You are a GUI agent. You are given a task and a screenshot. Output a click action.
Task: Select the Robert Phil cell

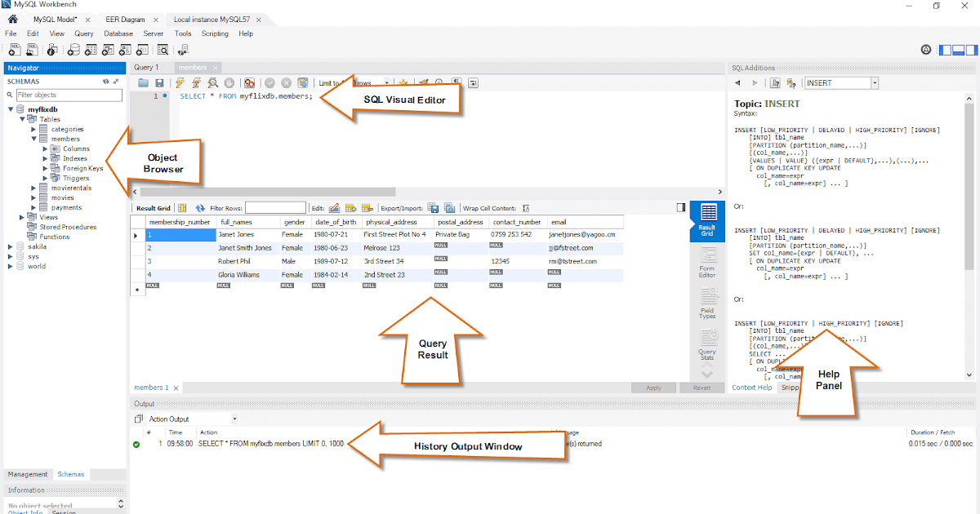coord(248,261)
